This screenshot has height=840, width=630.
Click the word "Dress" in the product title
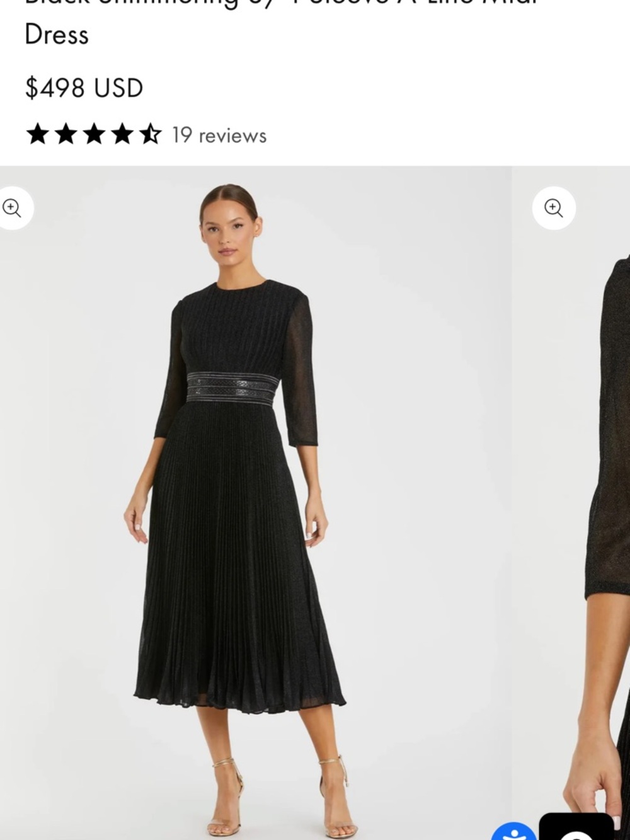click(x=57, y=35)
